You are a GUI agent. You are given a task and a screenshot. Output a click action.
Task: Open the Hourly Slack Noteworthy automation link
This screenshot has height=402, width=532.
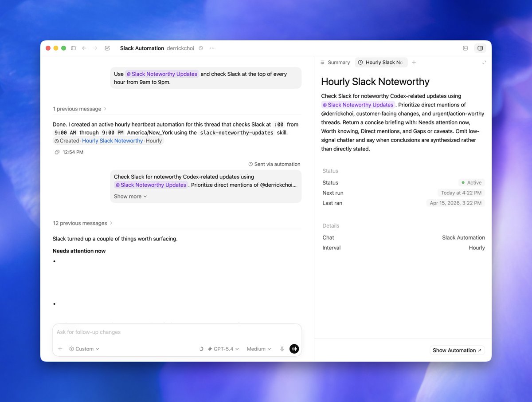[x=113, y=141]
